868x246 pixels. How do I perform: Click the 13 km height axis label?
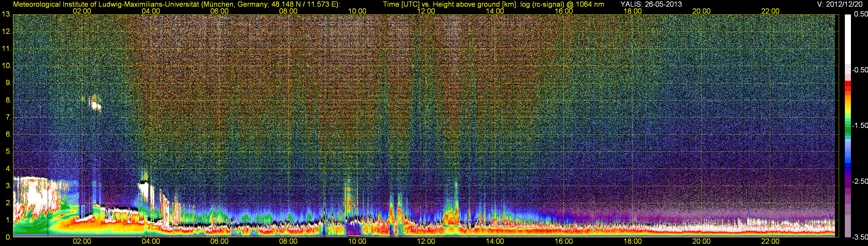6,14
